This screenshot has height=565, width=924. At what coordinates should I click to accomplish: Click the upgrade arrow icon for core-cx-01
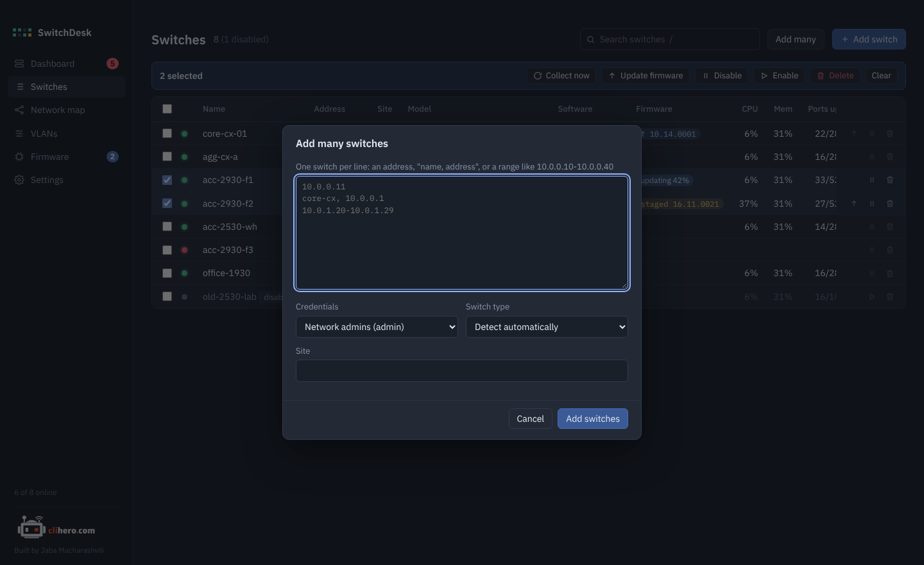[x=854, y=134]
